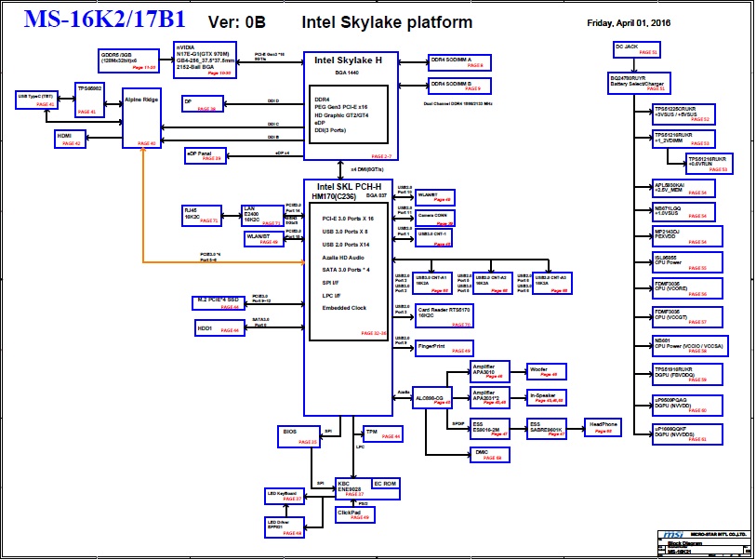This screenshot has width=756, height=560.
Task: Select the Intel SKL PCH-H HM170 label
Action: coord(348,191)
